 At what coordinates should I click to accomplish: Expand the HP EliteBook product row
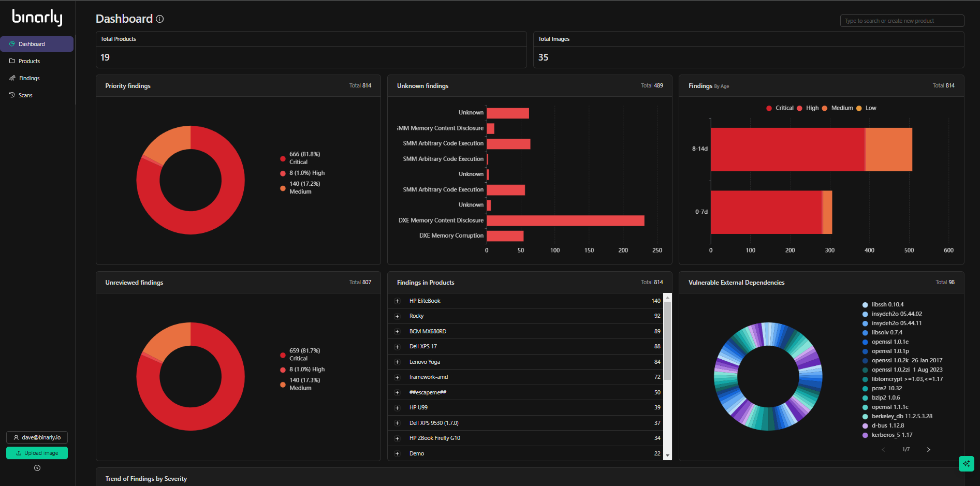click(x=398, y=301)
